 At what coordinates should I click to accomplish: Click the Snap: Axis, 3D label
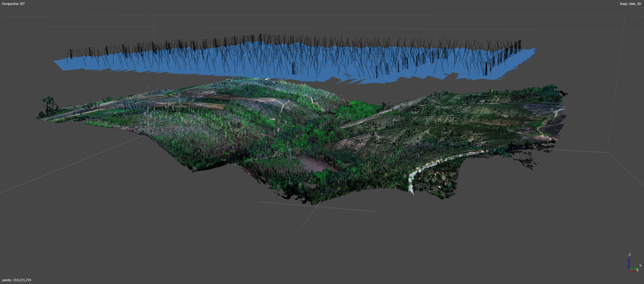click(x=630, y=4)
